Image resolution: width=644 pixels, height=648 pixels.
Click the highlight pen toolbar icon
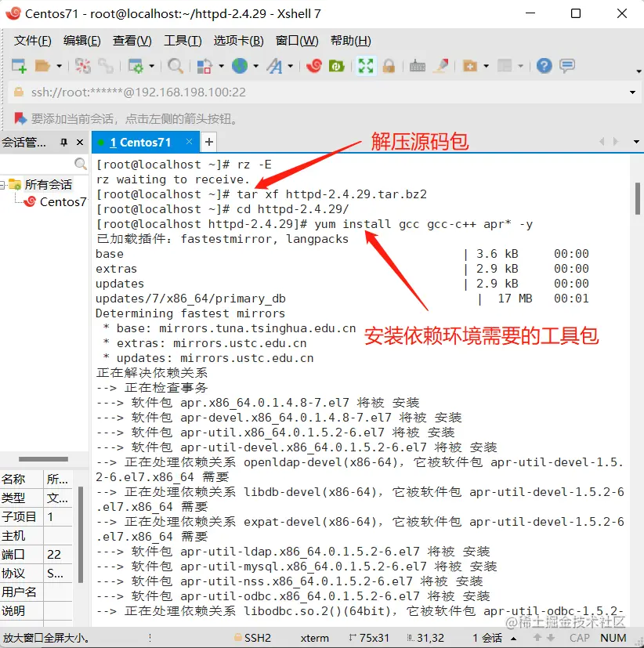441,66
